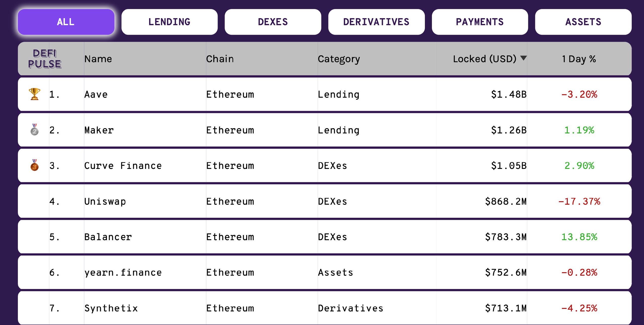Open the DEXES category tab
Viewport: 644px width, 325px height.
coord(273,22)
